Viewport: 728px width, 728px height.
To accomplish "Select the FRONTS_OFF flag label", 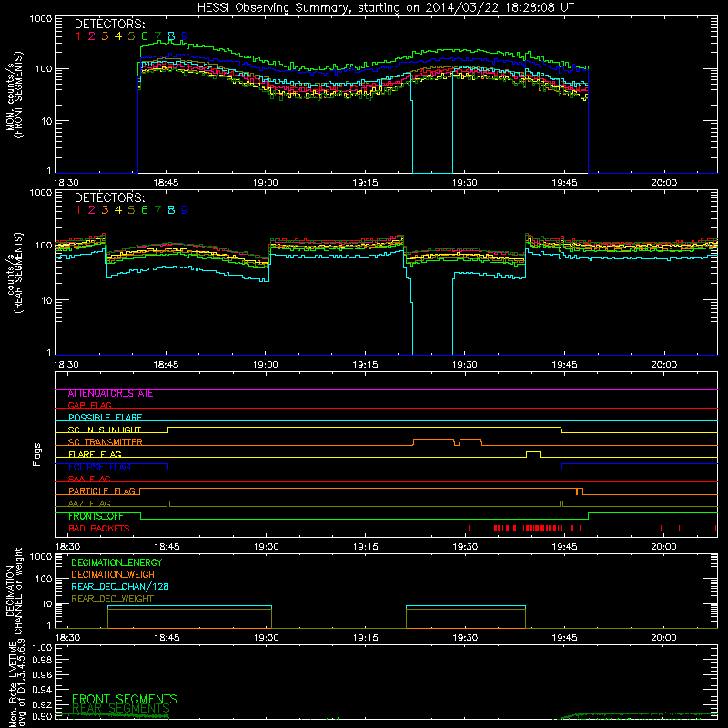I will [x=96, y=516].
